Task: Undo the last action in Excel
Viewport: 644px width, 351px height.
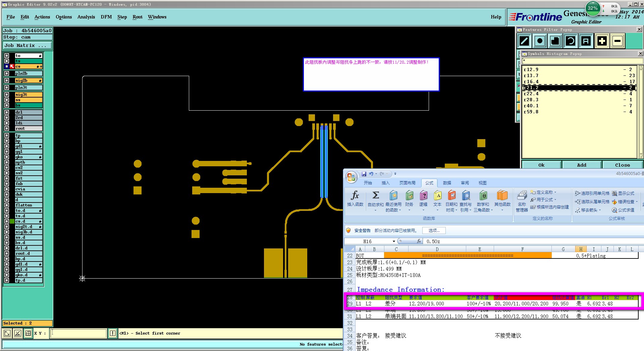Action: pos(371,174)
